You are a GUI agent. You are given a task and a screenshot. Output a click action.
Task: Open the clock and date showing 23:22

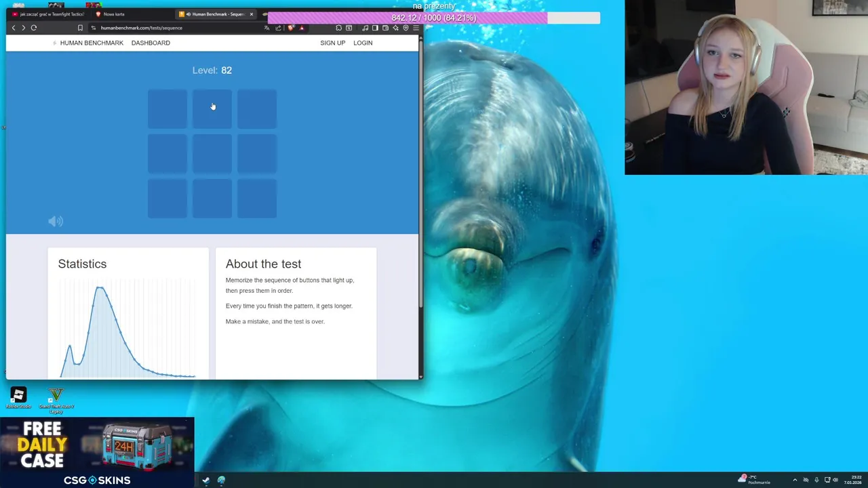[853, 480]
